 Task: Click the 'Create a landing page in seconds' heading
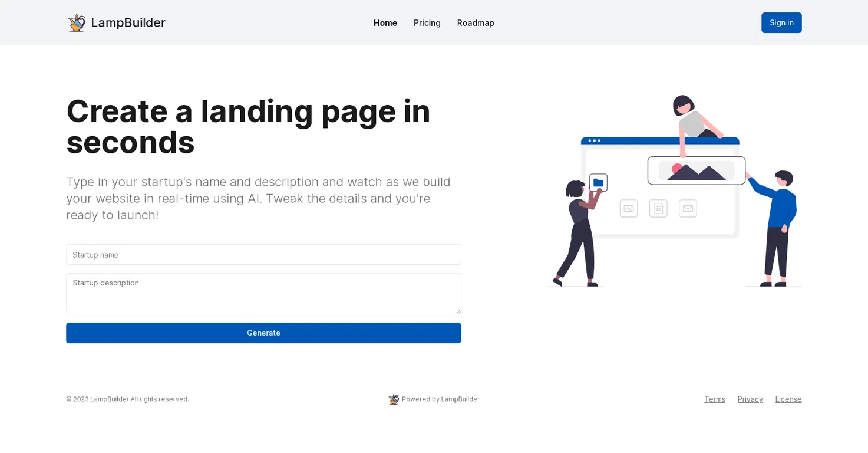click(248, 126)
